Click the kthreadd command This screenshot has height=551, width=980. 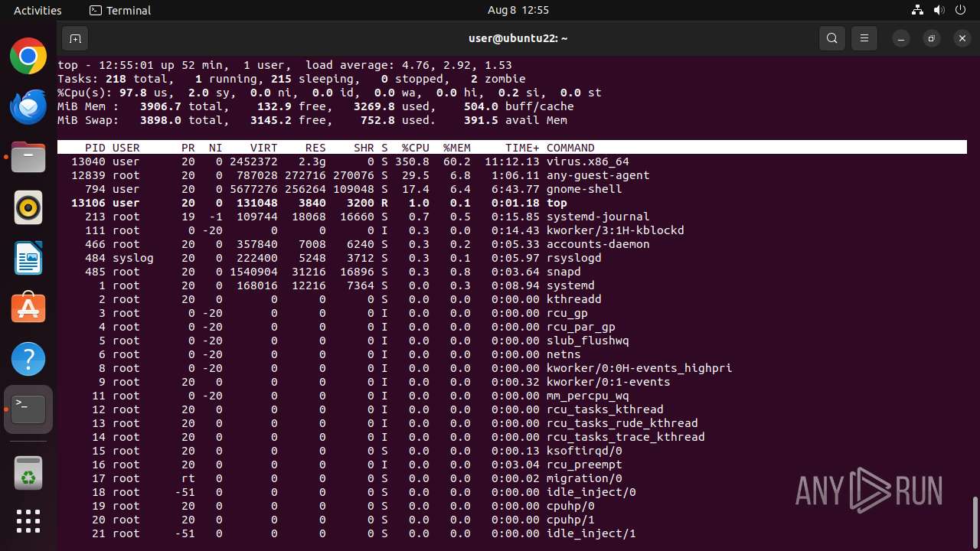click(x=573, y=299)
